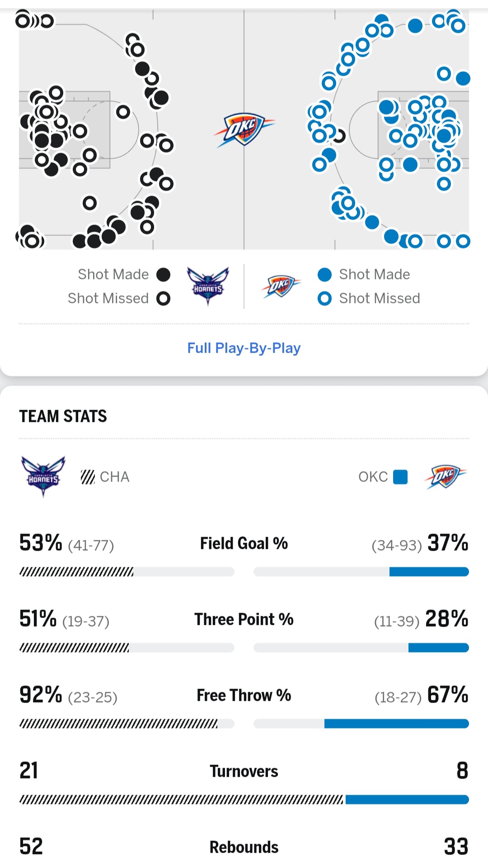Tap the Thunder 37% field goal value
The image size is (488, 868).
coord(447,543)
